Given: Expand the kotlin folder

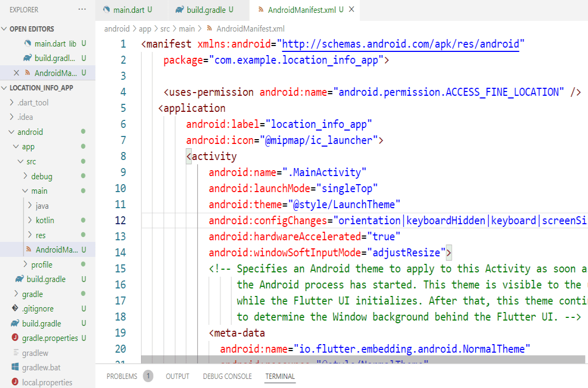Looking at the screenshot, I should click(x=29, y=220).
